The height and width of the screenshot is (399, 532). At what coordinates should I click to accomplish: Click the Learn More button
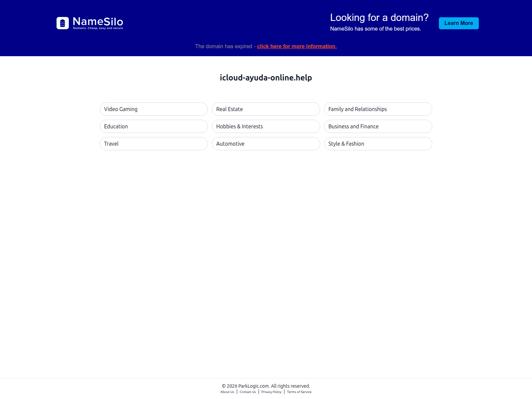point(459,23)
